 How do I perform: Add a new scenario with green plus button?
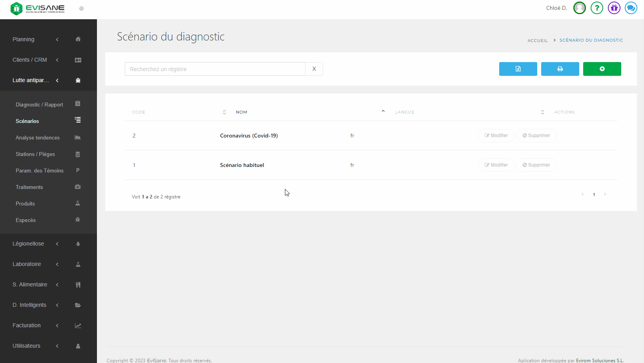(x=602, y=69)
